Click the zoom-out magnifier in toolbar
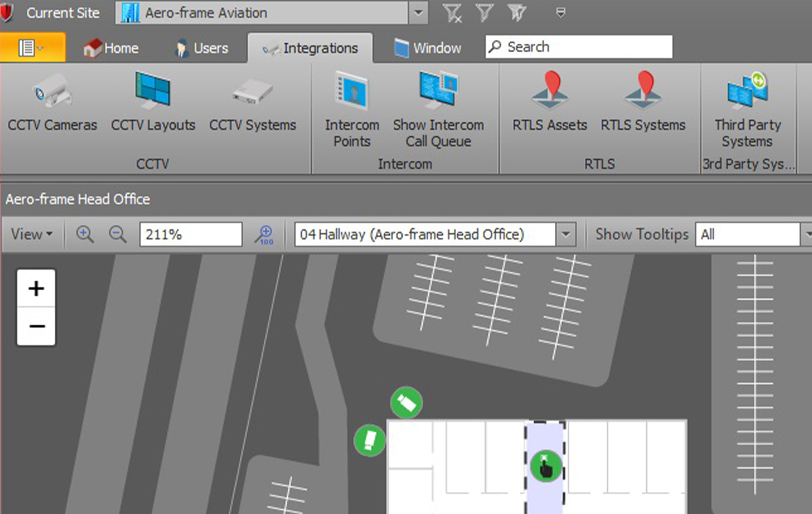812x514 pixels. click(x=117, y=235)
